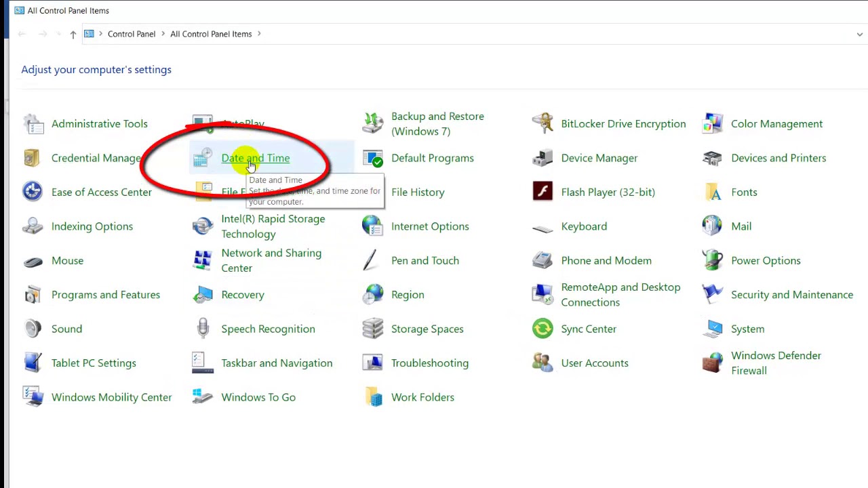
Task: Open the address bar history dropdown
Action: click(x=859, y=34)
